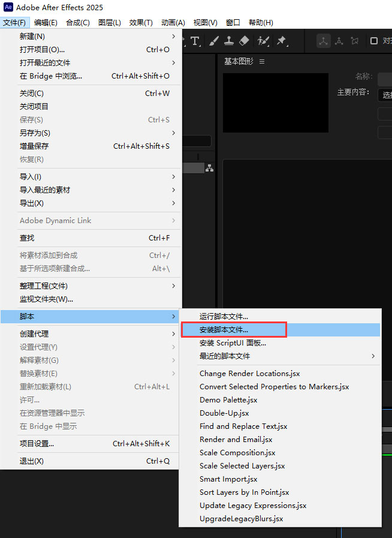Choose 监视文件夹(W)... menu item
The width and height of the screenshot is (392, 538).
(x=91, y=299)
